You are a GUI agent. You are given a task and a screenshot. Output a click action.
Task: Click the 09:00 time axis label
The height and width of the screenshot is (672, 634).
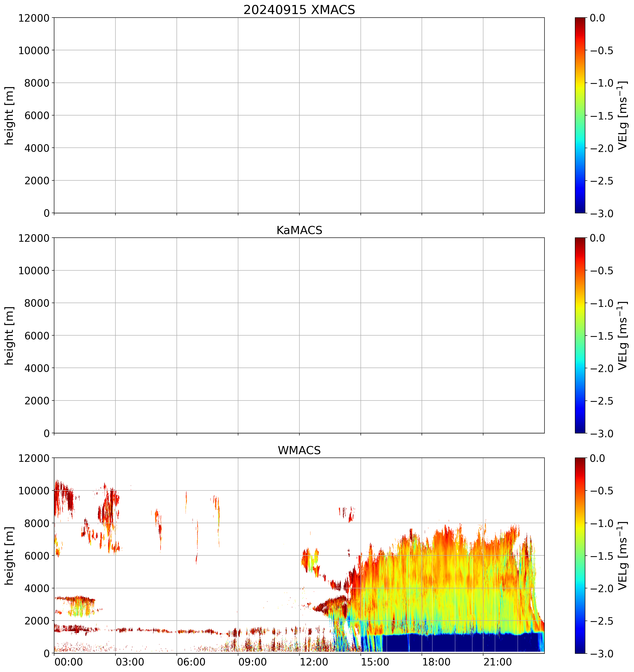(253, 662)
